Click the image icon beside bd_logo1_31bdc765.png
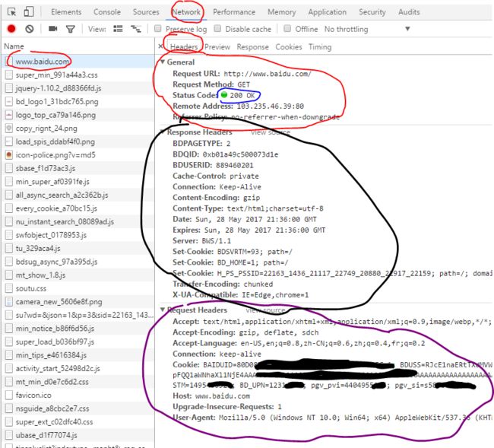The height and width of the screenshot is (448, 494). [9, 101]
